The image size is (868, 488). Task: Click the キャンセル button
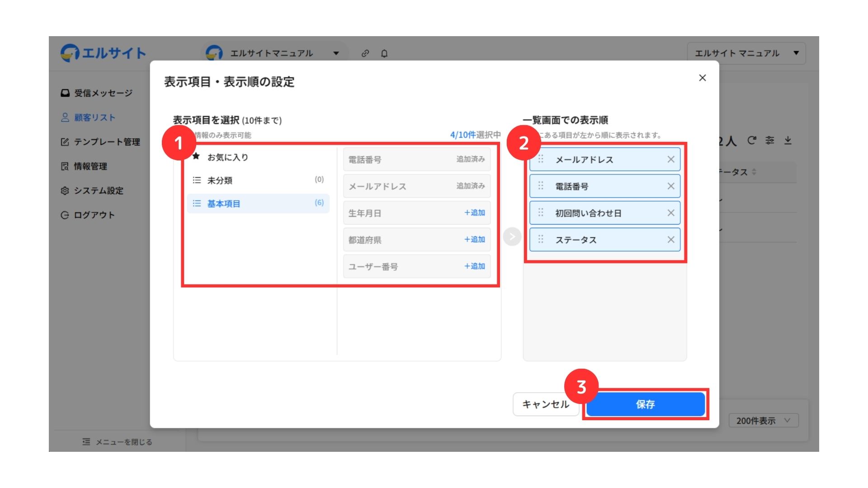click(546, 404)
